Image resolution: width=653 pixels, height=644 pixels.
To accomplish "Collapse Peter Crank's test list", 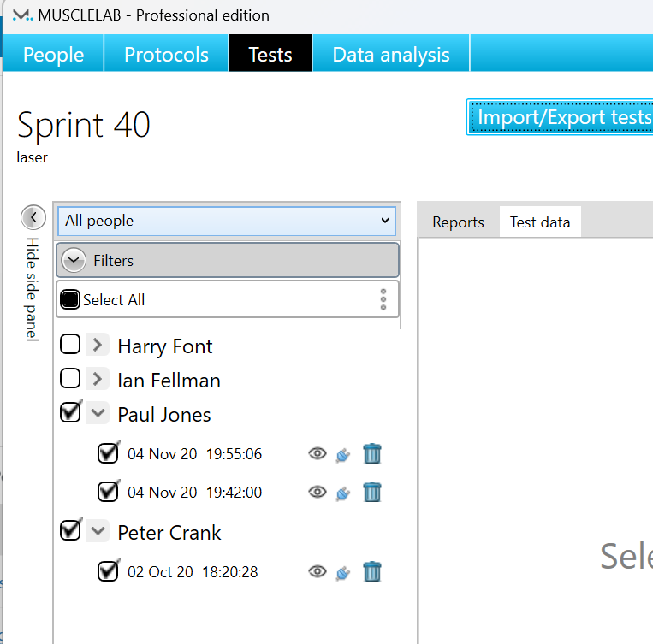I will 98,531.
